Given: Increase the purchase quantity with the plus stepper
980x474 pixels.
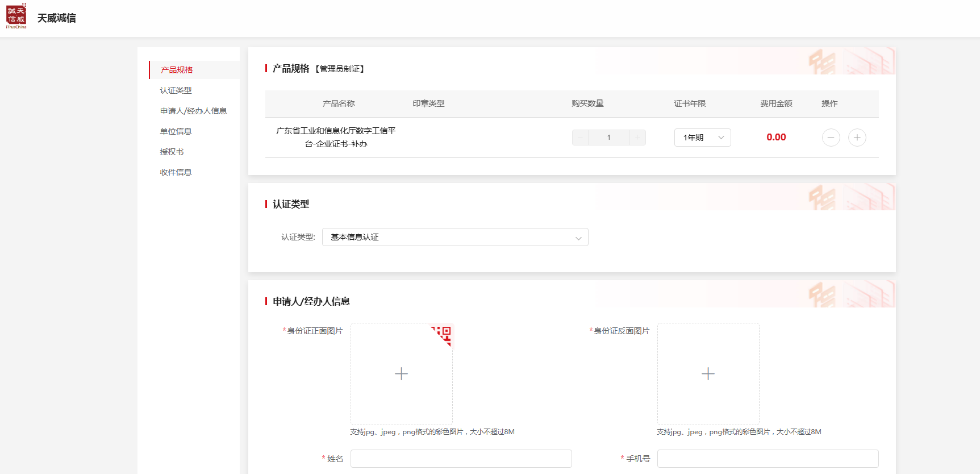Looking at the screenshot, I should click(637, 138).
